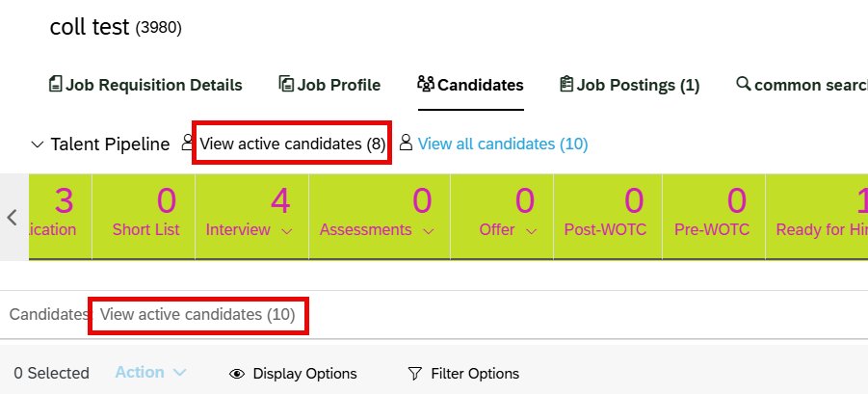Click the Job Requisition Details document icon
Viewport: 868px width, 394px height.
[x=56, y=84]
